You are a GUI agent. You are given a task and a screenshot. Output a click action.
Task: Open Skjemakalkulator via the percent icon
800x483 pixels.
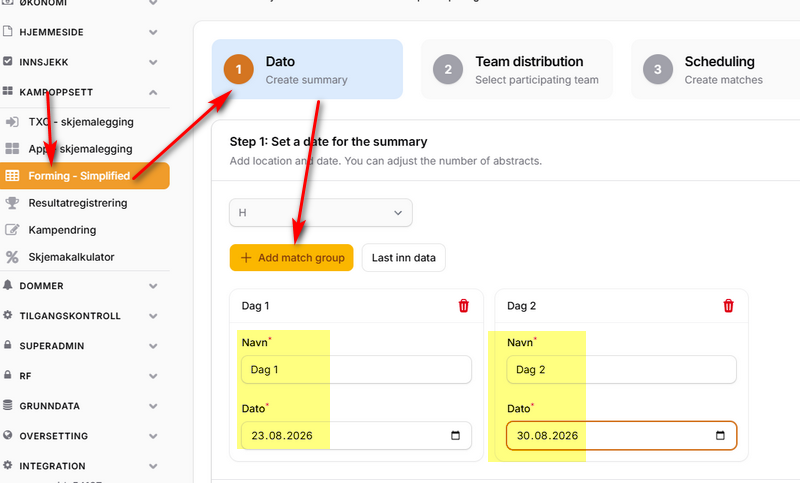tap(12, 257)
